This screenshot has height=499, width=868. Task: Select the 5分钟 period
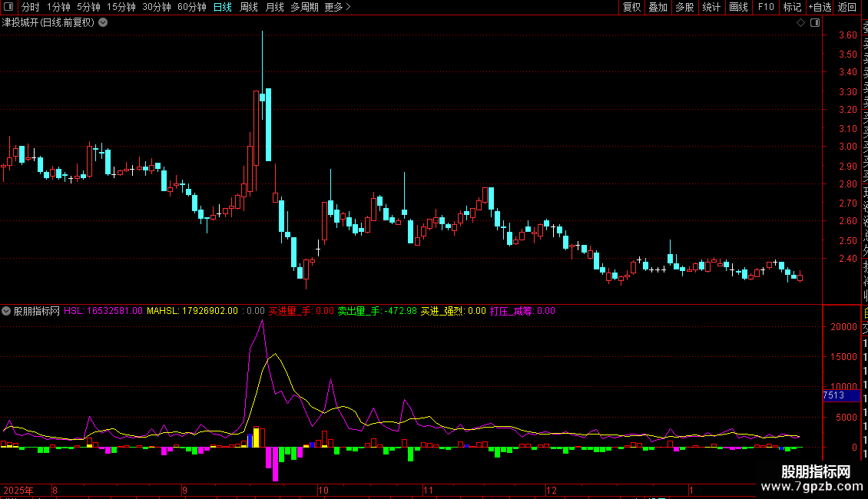[88, 7]
